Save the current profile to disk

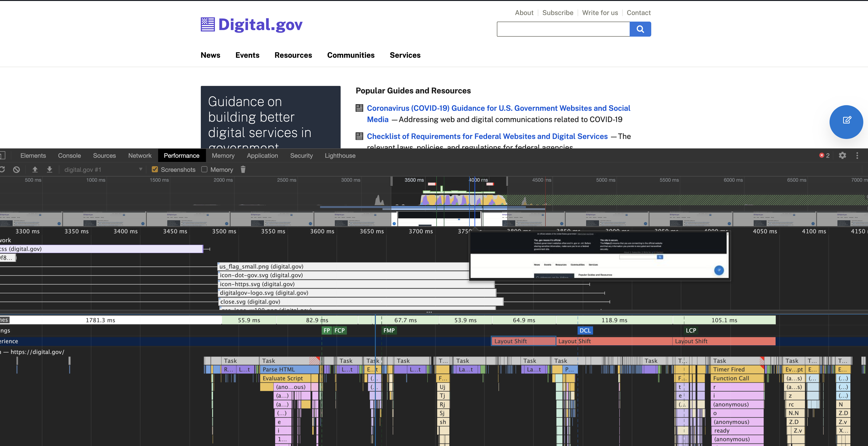[49, 169]
